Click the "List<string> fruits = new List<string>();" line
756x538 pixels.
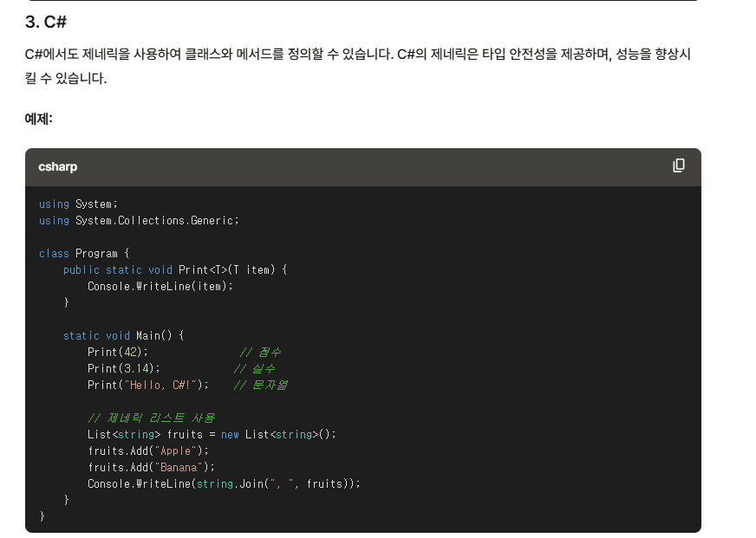pyautogui.click(x=212, y=434)
